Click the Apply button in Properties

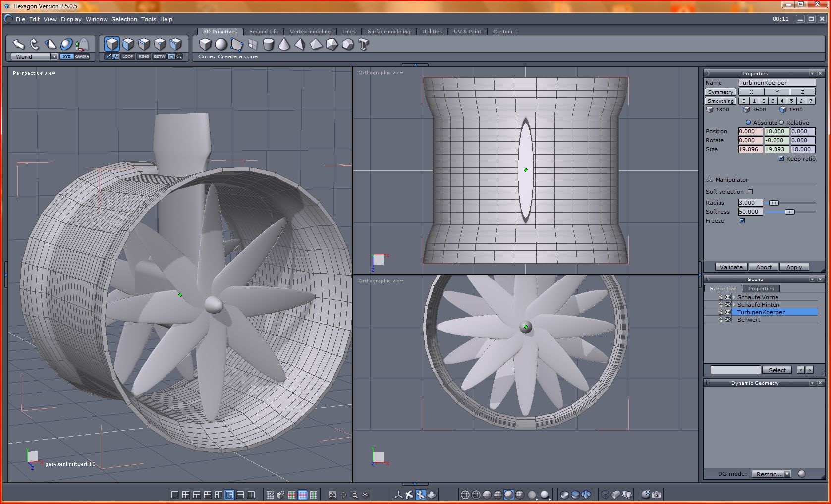pos(794,267)
